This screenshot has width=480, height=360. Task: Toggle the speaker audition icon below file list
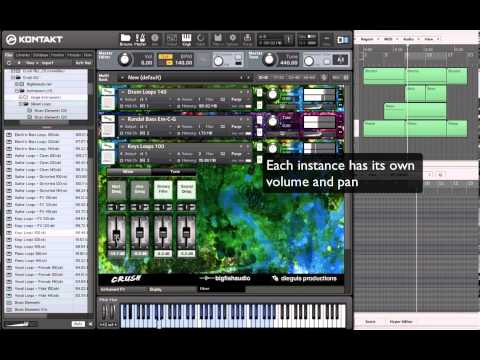[90, 324]
